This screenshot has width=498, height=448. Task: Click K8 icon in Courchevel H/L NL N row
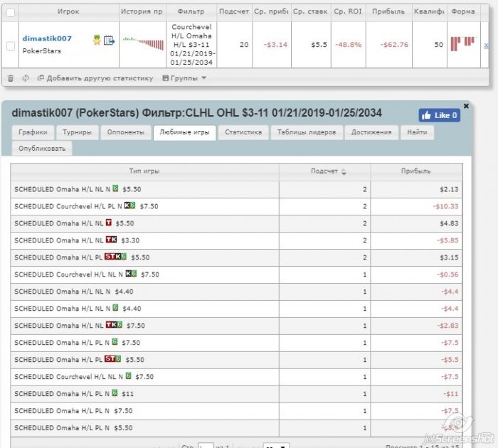coord(131,273)
